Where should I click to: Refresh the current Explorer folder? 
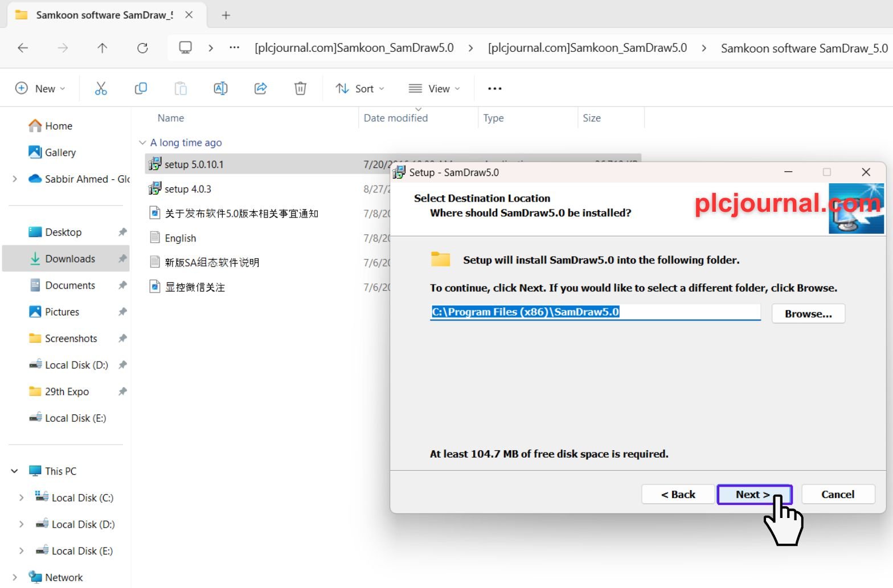tap(142, 48)
